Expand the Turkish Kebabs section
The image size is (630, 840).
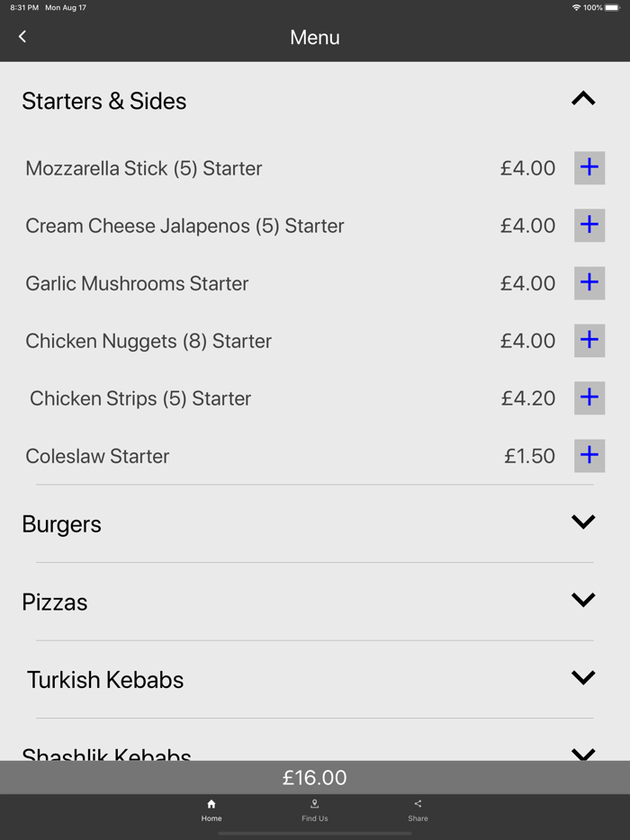(x=583, y=677)
